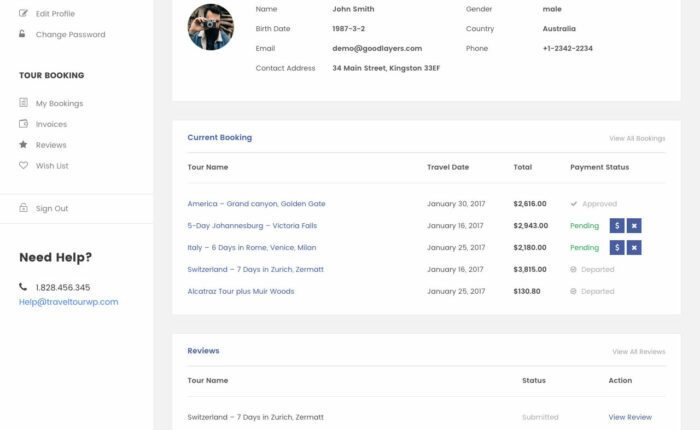Click the View All Bookings link

(637, 138)
